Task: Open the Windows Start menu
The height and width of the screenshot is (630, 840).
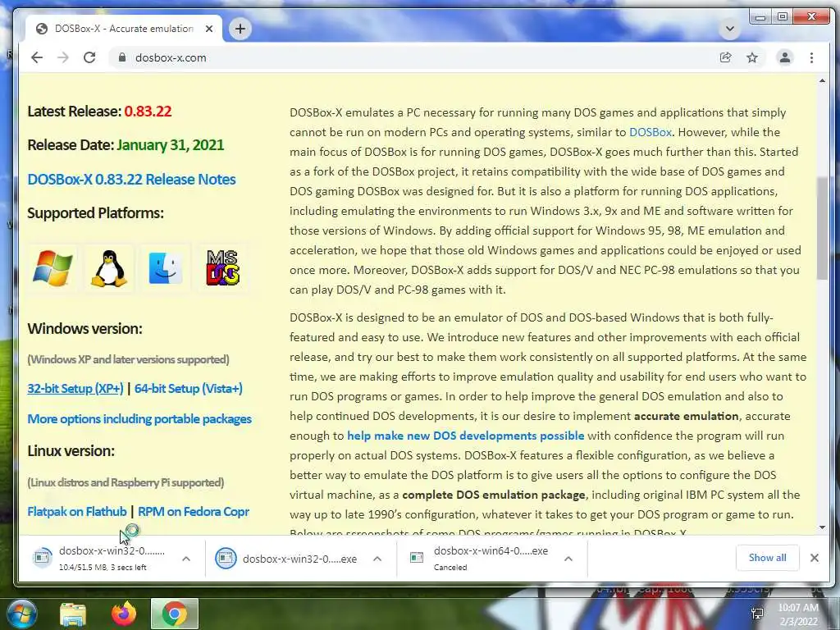Action: (x=21, y=614)
